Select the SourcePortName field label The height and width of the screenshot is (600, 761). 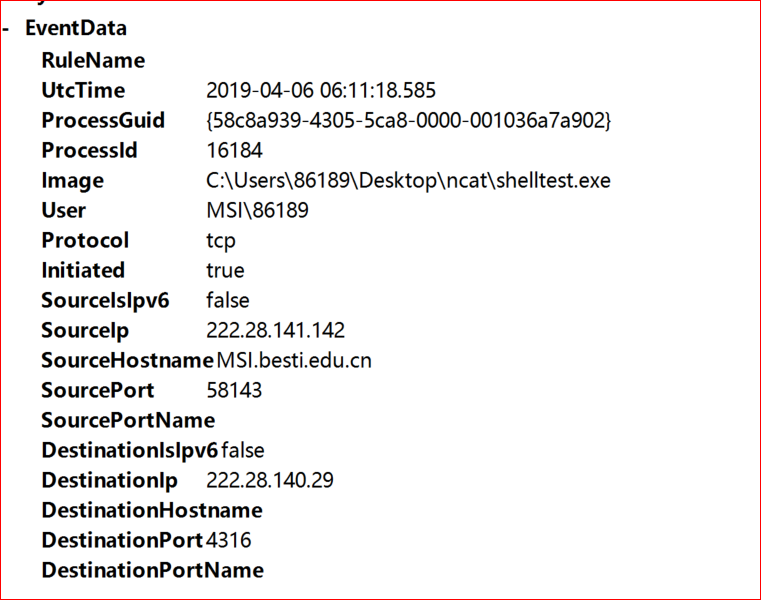128,420
